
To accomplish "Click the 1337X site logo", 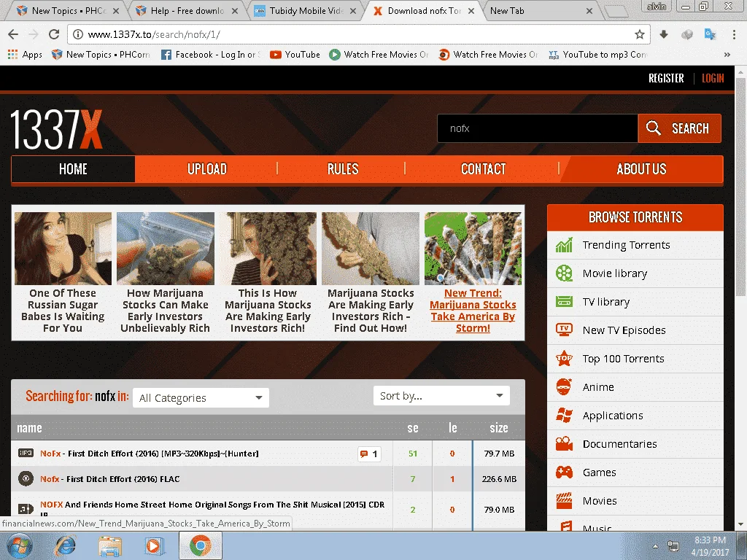I will click(56, 129).
